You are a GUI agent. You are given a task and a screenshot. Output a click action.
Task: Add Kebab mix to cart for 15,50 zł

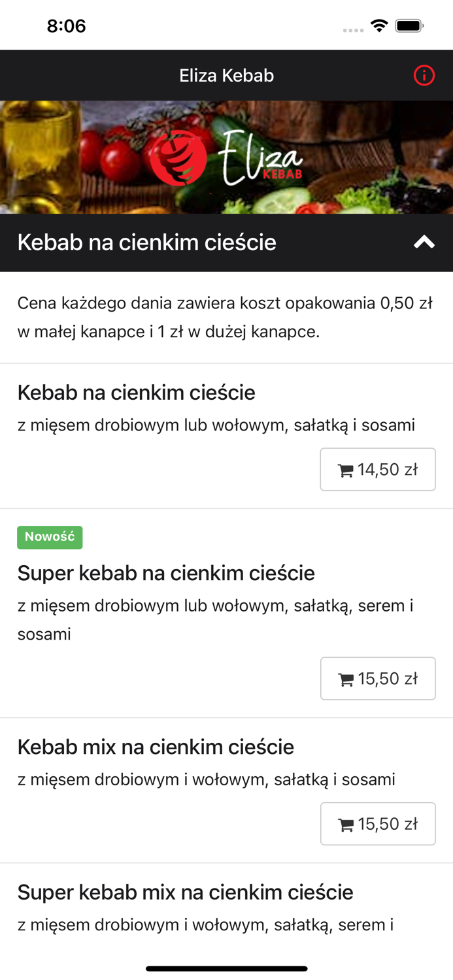coord(378,824)
